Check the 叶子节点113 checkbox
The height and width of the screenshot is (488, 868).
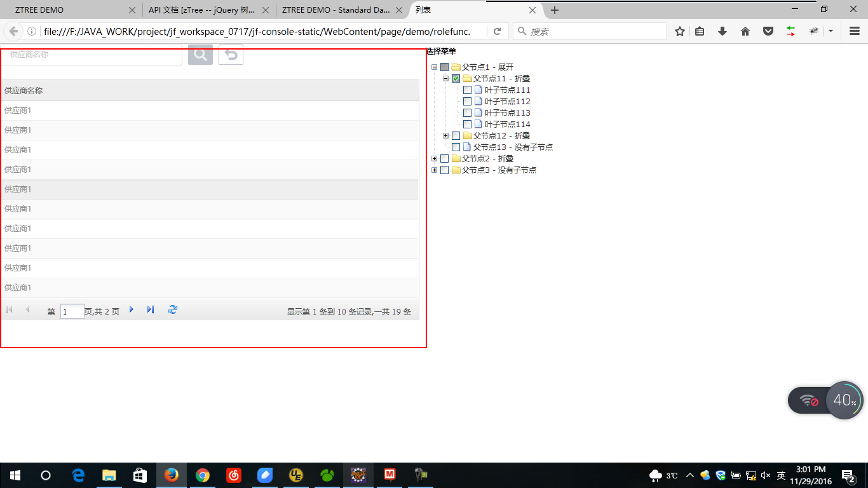[x=467, y=113]
